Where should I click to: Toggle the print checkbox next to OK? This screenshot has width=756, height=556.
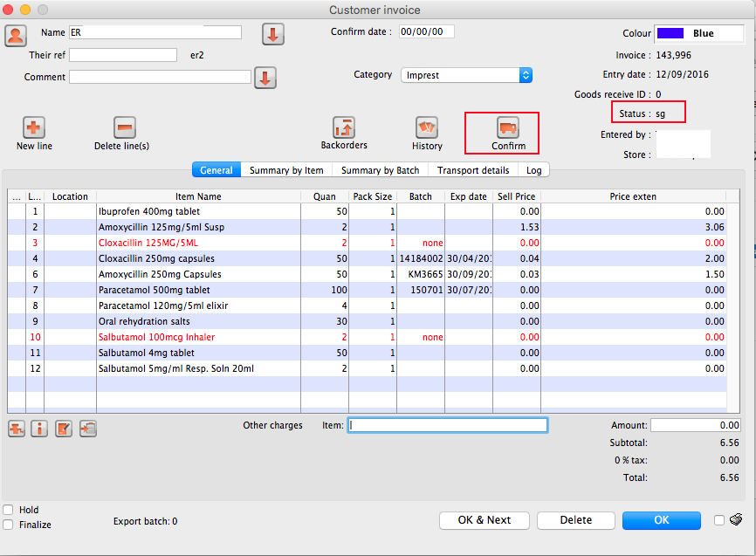pos(719,520)
